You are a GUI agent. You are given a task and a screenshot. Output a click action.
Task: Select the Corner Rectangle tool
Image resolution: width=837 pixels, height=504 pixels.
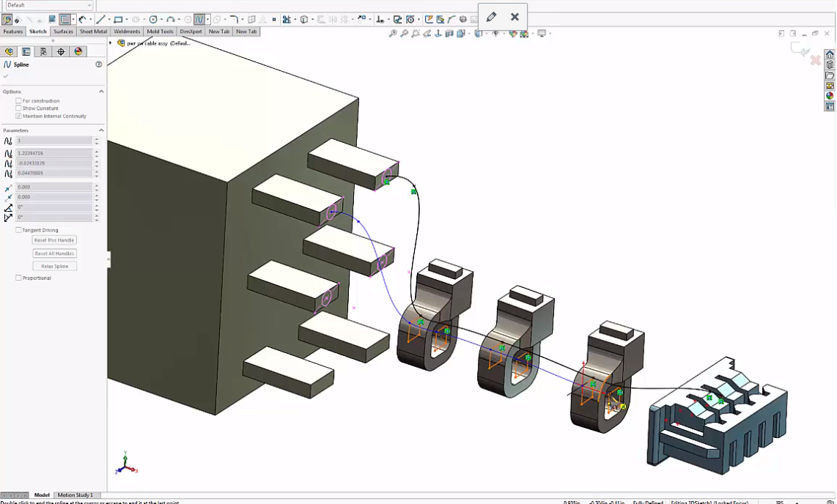pyautogui.click(x=117, y=19)
